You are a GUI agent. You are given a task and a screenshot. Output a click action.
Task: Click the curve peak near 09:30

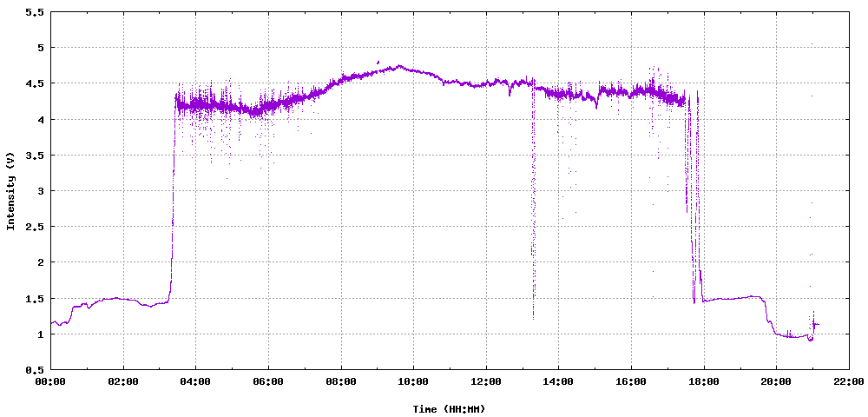coord(398,66)
